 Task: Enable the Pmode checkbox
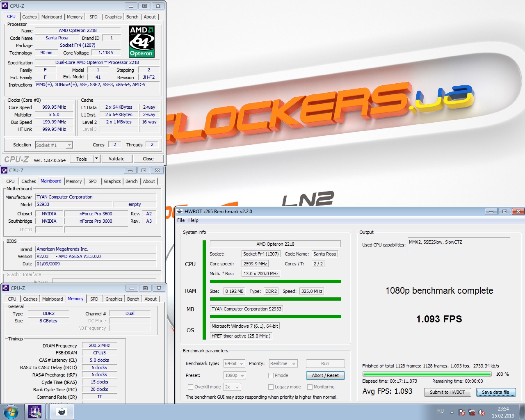tap(271, 375)
